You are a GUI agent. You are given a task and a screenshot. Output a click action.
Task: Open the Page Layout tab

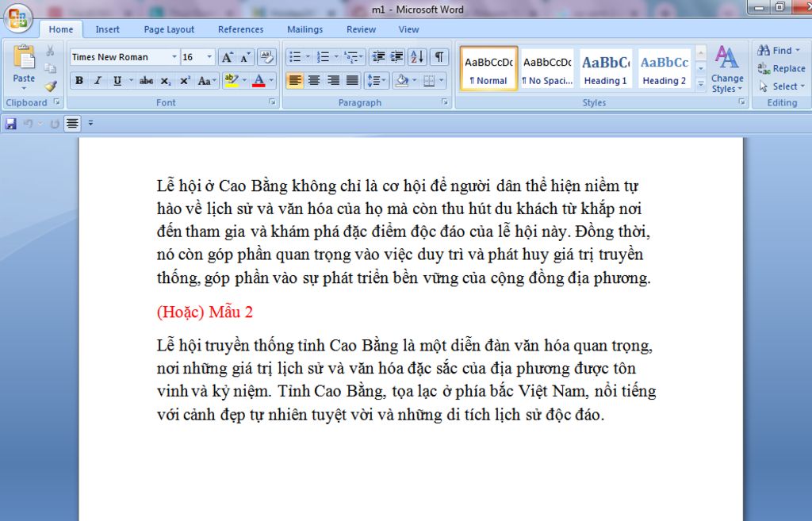169,29
